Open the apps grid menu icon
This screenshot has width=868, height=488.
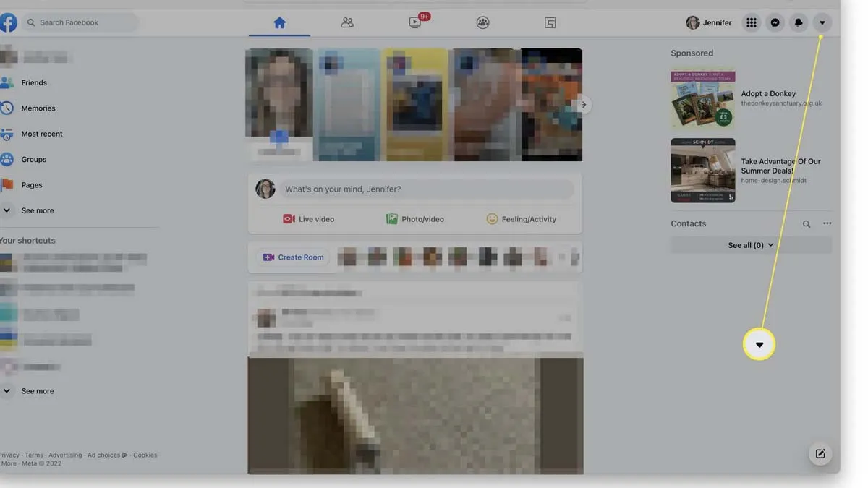[x=752, y=22]
